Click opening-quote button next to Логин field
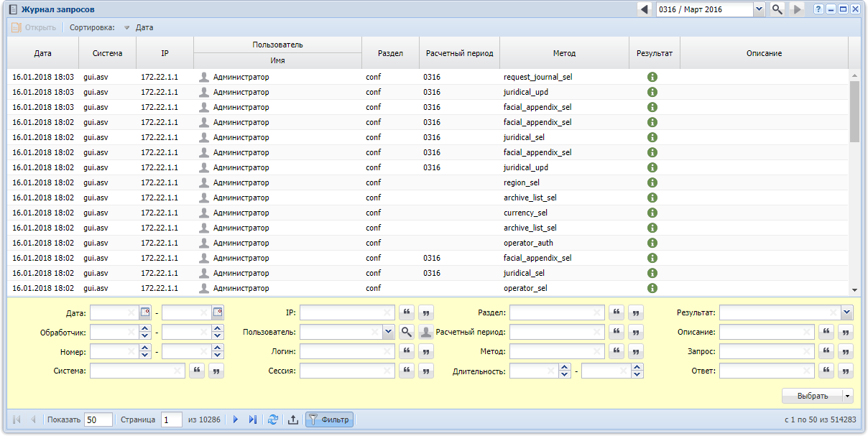Image resolution: width=868 pixels, height=436 pixels. click(x=407, y=351)
